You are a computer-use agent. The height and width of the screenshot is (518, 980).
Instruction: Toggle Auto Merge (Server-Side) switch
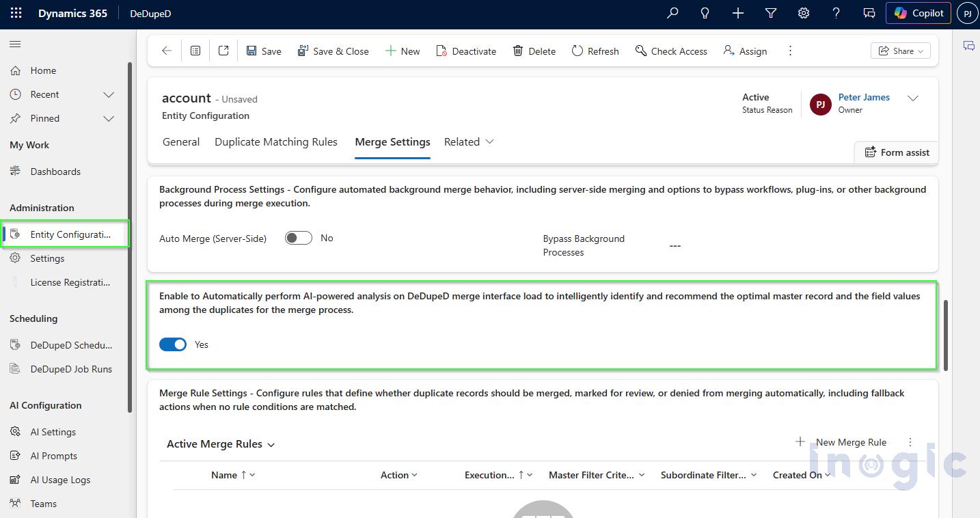299,238
